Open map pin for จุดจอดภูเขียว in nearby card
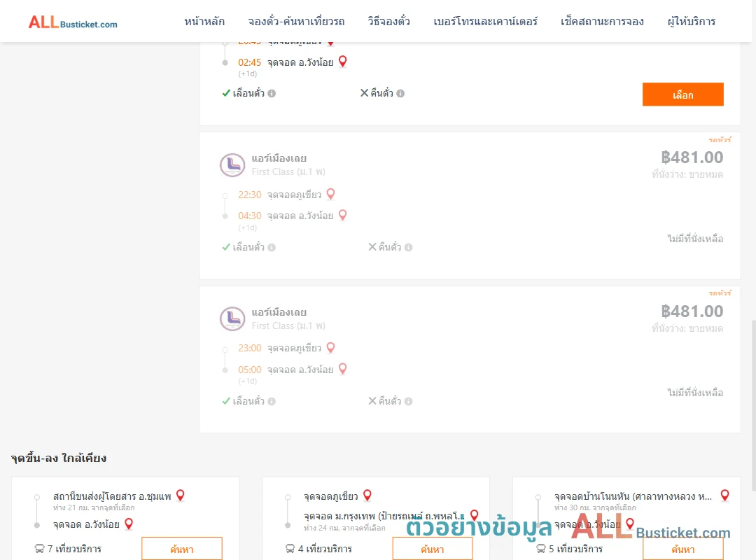This screenshot has width=756, height=560. [x=367, y=496]
